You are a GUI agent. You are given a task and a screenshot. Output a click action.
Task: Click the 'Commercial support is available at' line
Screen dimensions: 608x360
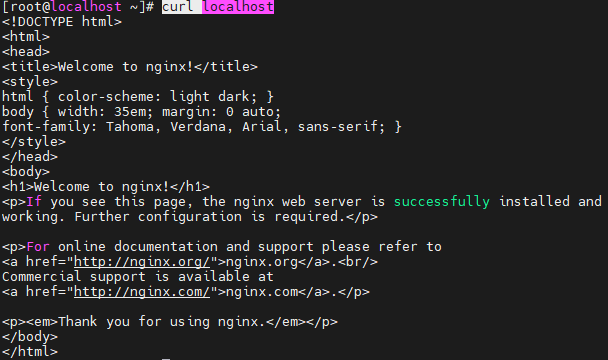pyautogui.click(x=138, y=277)
